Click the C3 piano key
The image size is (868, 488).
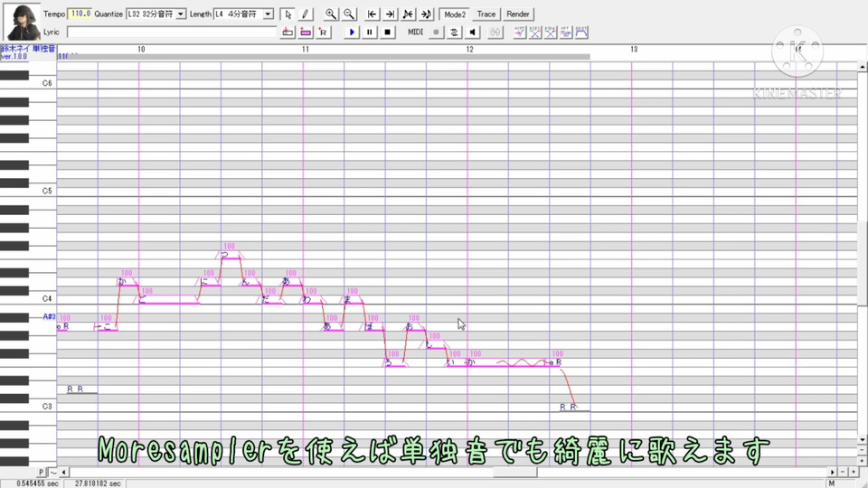tap(28, 407)
